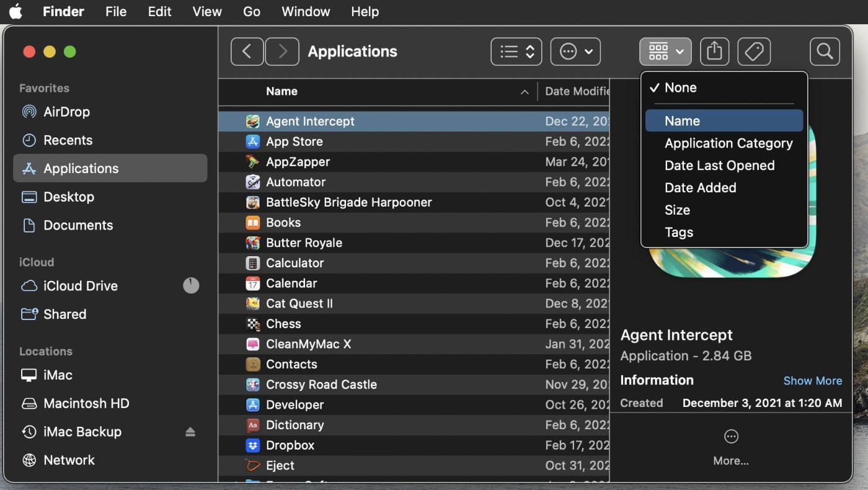
Task: Group items by Tags
Action: (x=724, y=233)
